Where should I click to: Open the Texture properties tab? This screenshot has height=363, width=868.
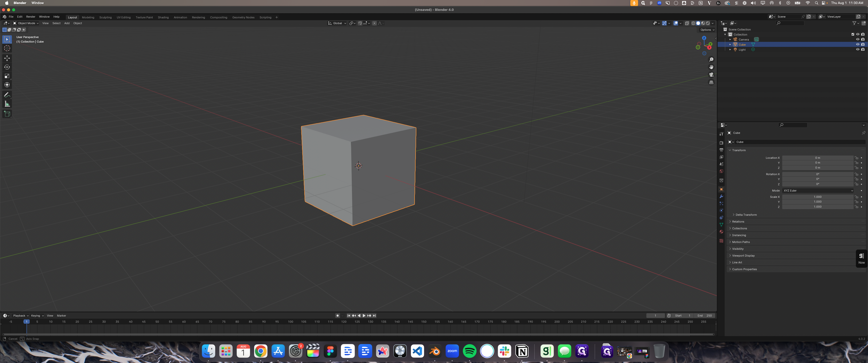click(721, 241)
